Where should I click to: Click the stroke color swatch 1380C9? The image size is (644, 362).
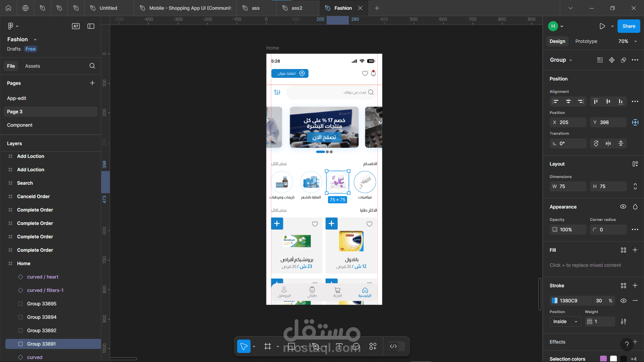point(555,301)
